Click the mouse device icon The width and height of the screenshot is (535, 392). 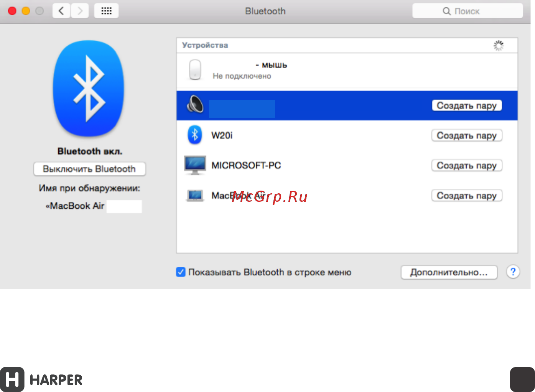pyautogui.click(x=195, y=70)
